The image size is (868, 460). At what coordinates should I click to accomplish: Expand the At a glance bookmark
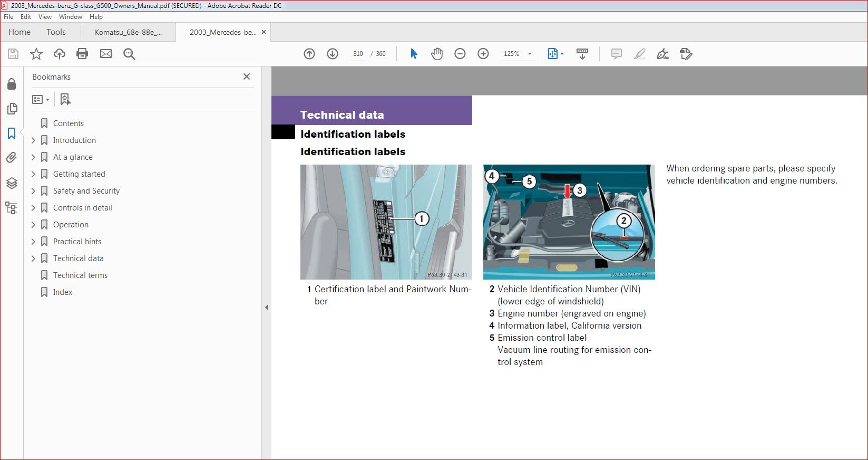33,157
